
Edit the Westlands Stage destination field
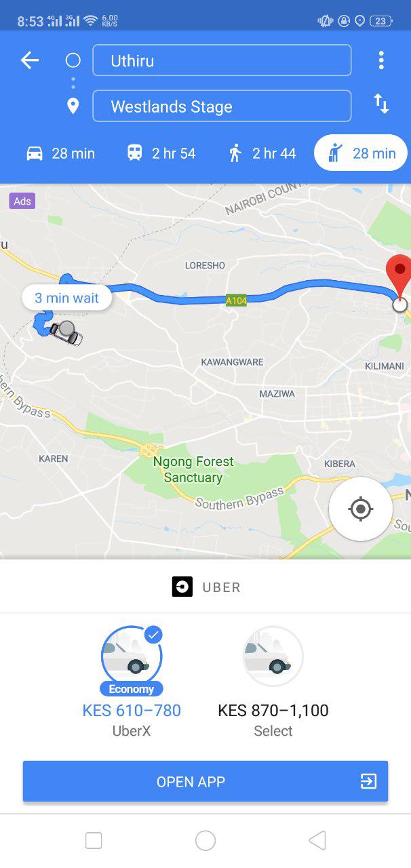point(222,106)
